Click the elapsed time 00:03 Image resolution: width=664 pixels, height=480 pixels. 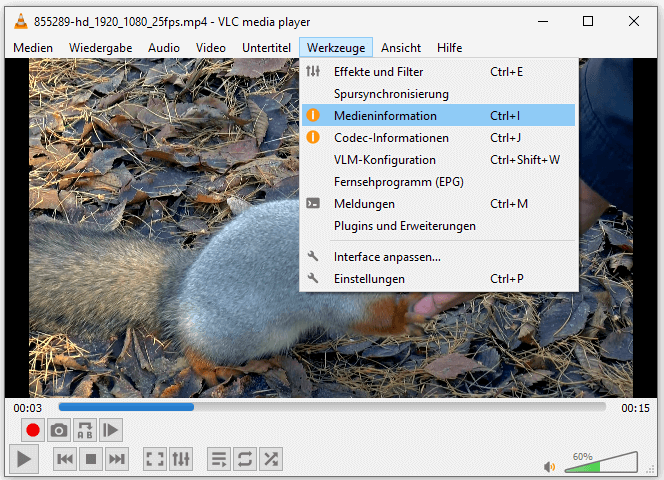coord(28,408)
